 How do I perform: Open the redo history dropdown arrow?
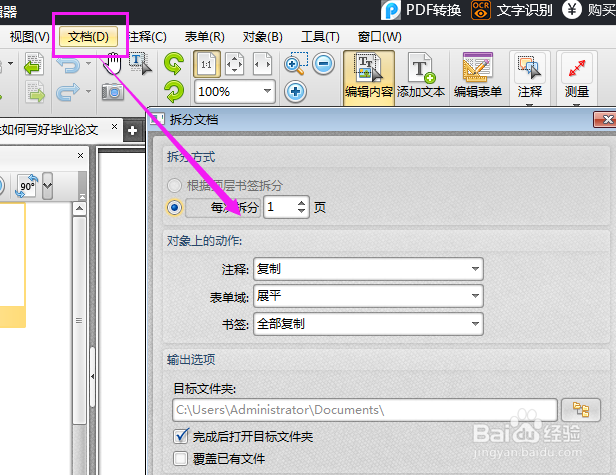tap(88, 92)
